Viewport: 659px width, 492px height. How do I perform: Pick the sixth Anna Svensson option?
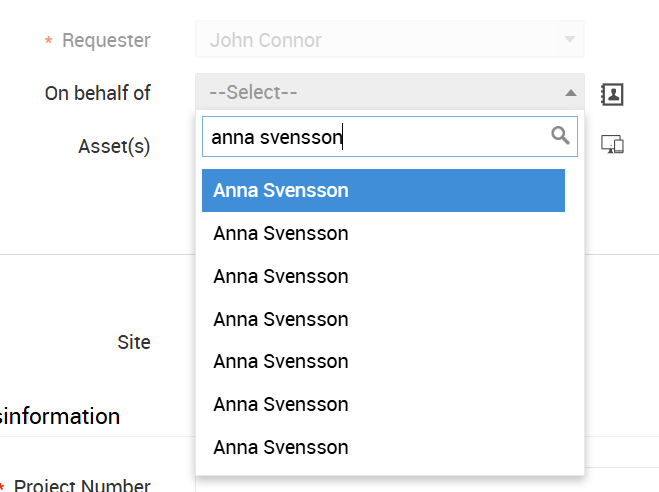point(281,405)
